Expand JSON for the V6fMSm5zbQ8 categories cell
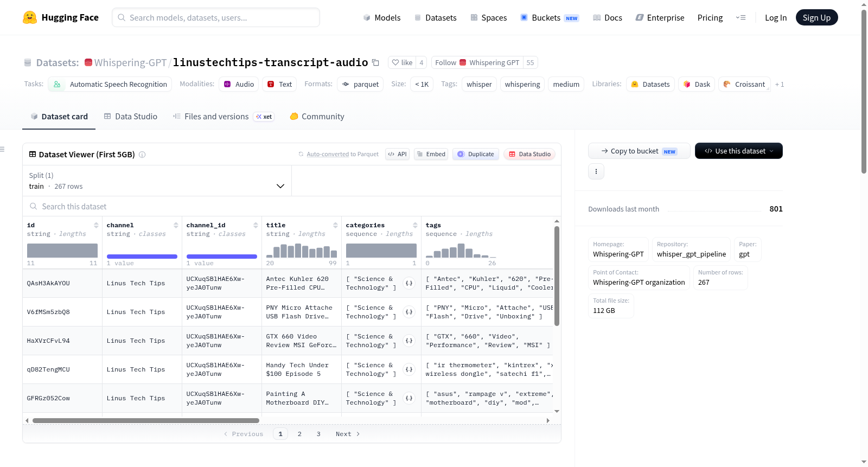The image size is (868, 467). tap(409, 312)
